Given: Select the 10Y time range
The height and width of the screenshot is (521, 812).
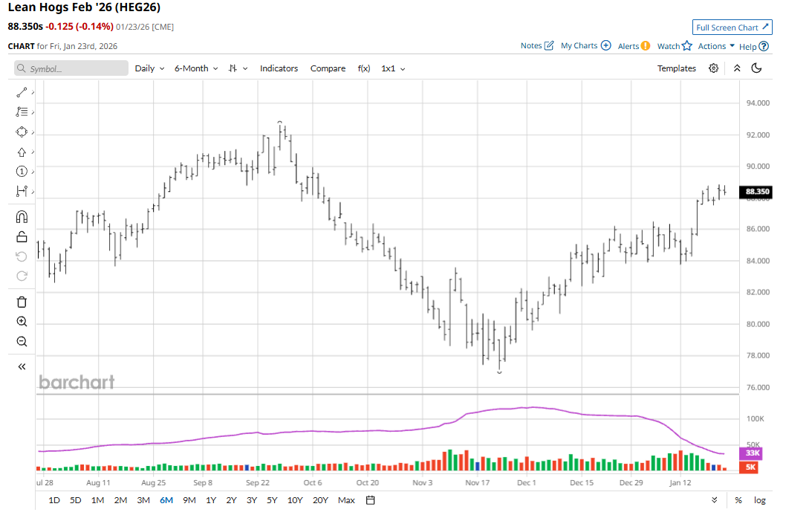Looking at the screenshot, I should [x=295, y=500].
